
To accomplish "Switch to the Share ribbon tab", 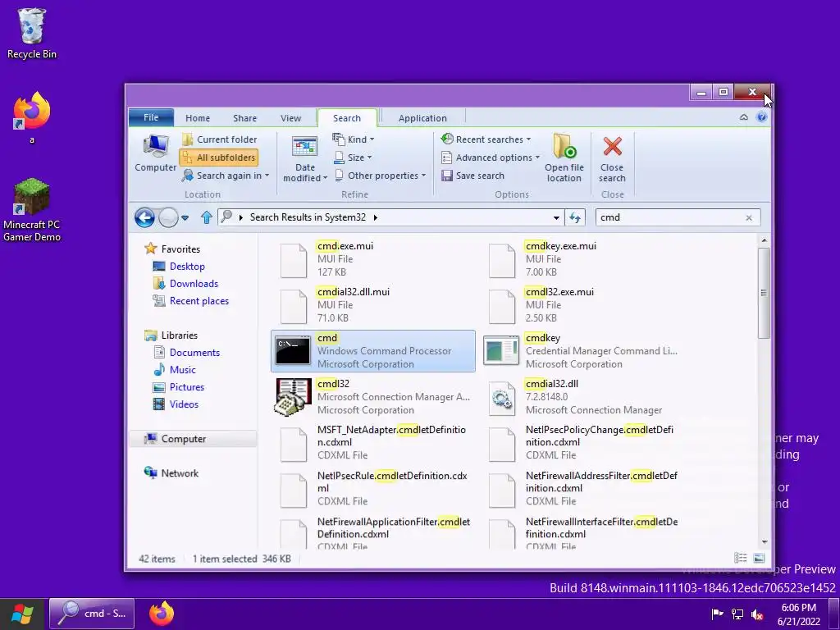I will (244, 118).
